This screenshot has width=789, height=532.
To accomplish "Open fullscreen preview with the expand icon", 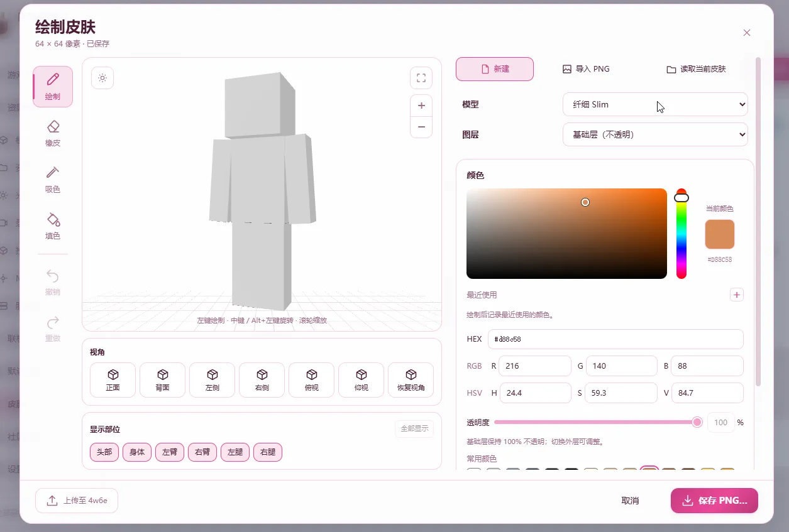I will coord(421,78).
